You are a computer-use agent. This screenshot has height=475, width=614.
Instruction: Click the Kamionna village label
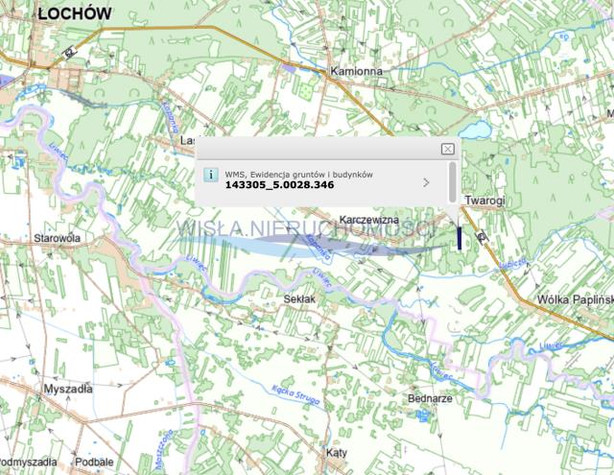[x=357, y=73]
